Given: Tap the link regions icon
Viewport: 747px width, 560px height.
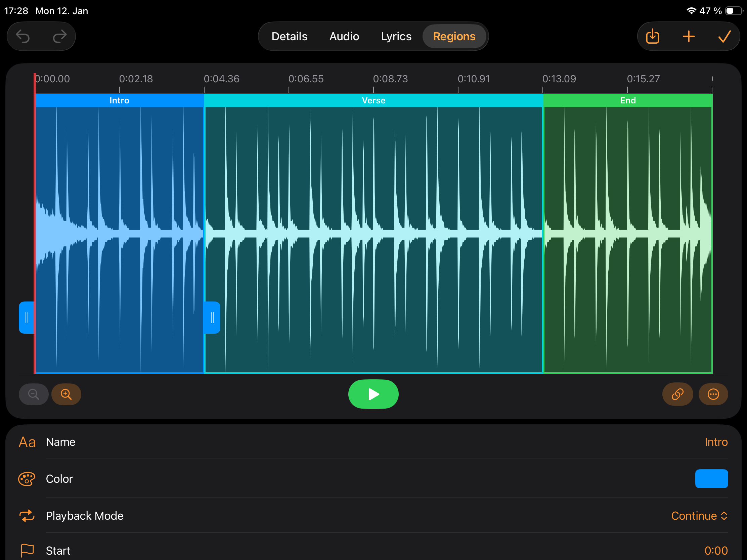Looking at the screenshot, I should 677,394.
